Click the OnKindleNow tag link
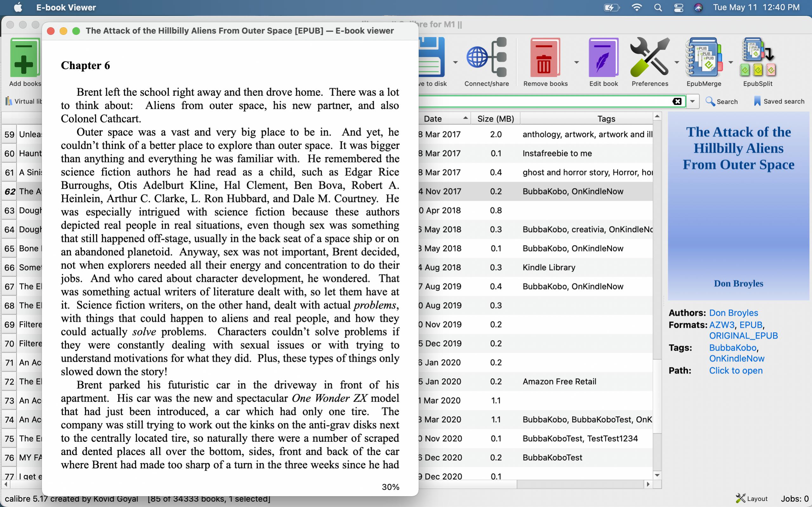Viewport: 812px width, 507px height. tap(736, 359)
